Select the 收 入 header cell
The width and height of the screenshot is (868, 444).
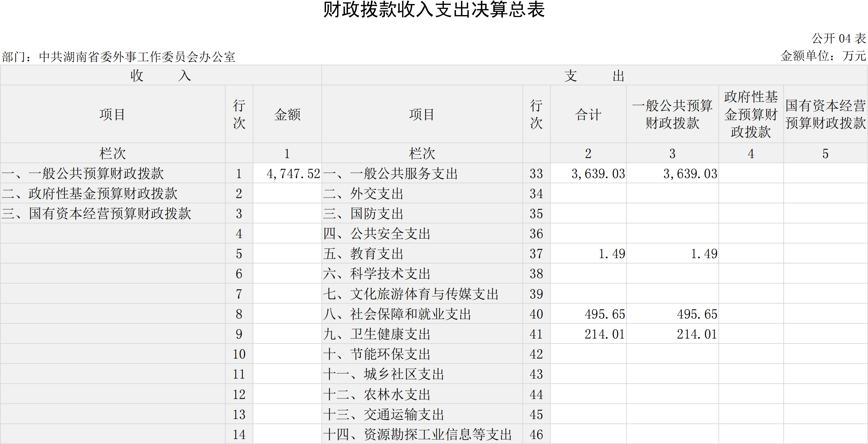coord(161,75)
